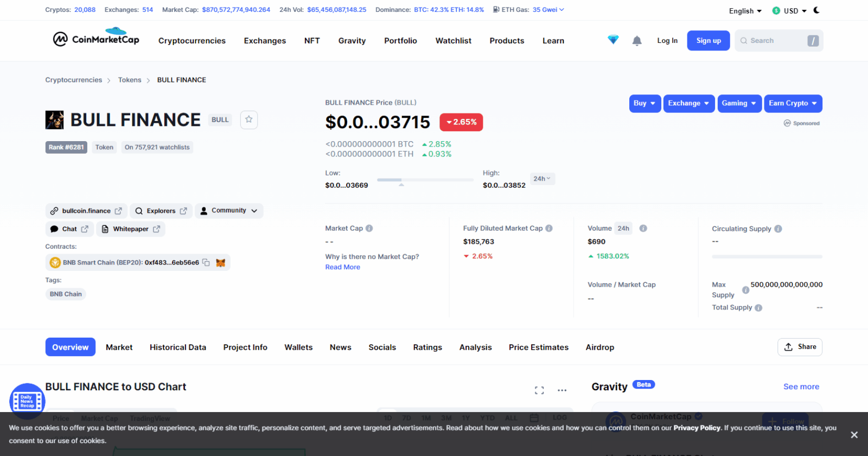868x456 pixels.
Task: Open the Earn Crypto dropdown
Action: [793, 103]
